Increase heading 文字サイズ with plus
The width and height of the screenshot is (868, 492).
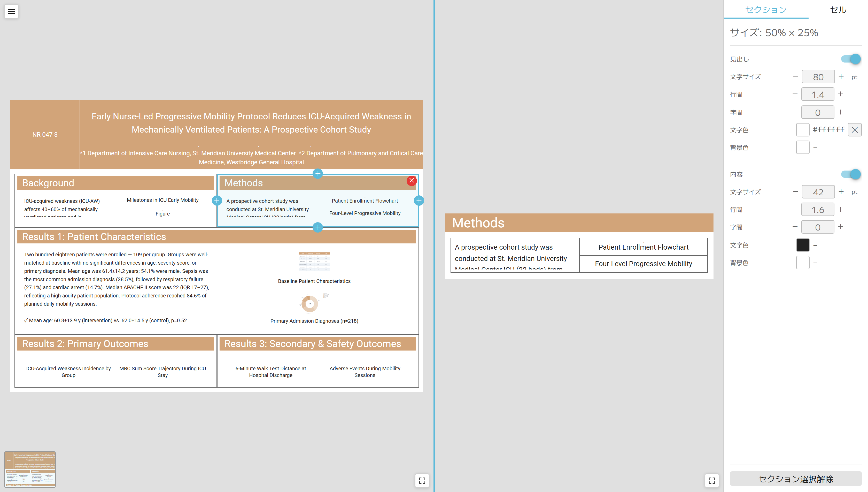click(841, 77)
